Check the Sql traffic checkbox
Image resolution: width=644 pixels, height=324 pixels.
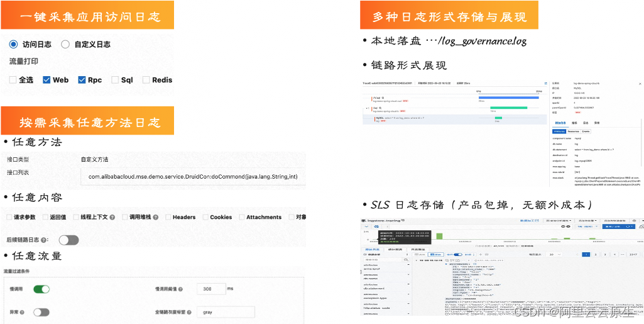tap(115, 80)
